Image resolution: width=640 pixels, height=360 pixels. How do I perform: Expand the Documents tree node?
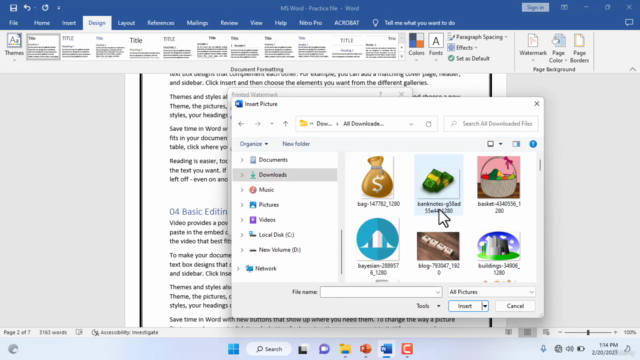point(242,160)
